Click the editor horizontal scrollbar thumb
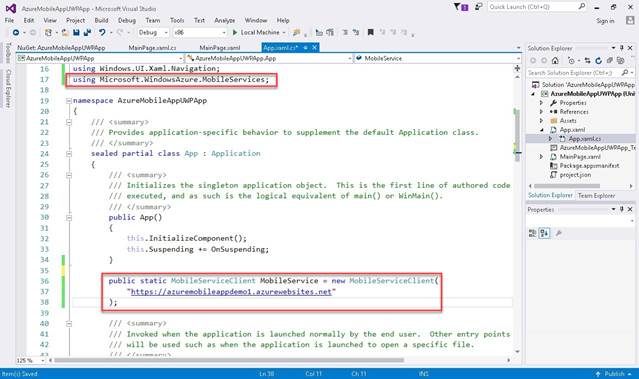639x379 pixels. coord(229,360)
